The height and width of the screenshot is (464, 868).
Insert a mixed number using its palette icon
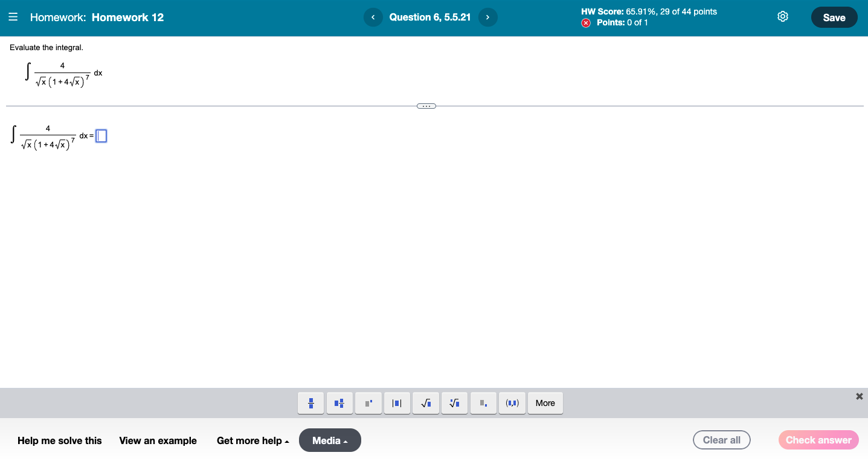pos(339,403)
